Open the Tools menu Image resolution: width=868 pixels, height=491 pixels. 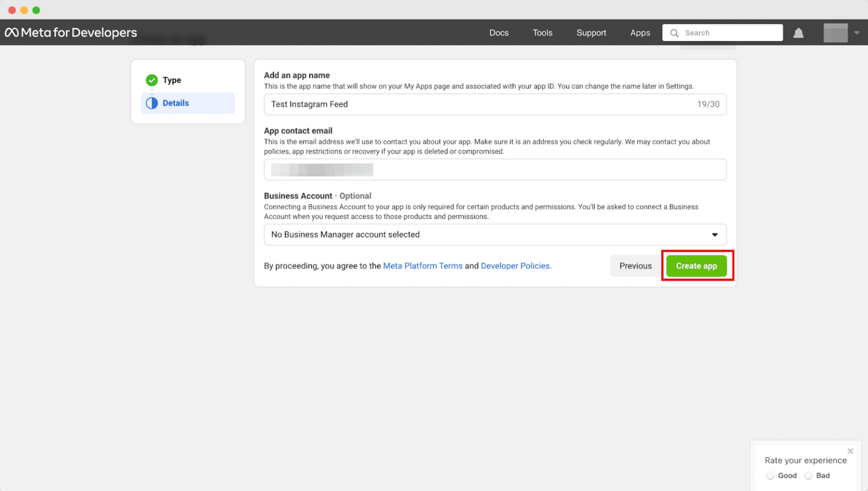pos(542,32)
